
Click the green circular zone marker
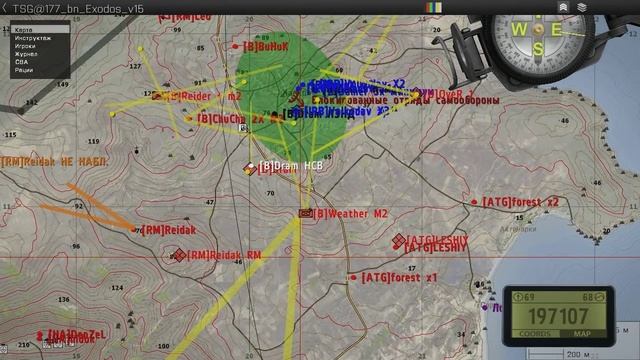[292, 98]
